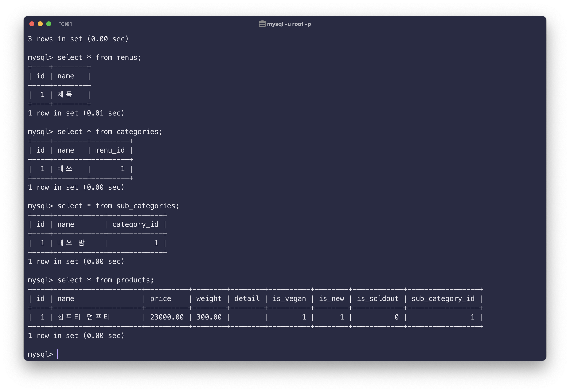This screenshot has width=570, height=392.
Task: Click the database icon in title bar
Action: [x=262, y=24]
